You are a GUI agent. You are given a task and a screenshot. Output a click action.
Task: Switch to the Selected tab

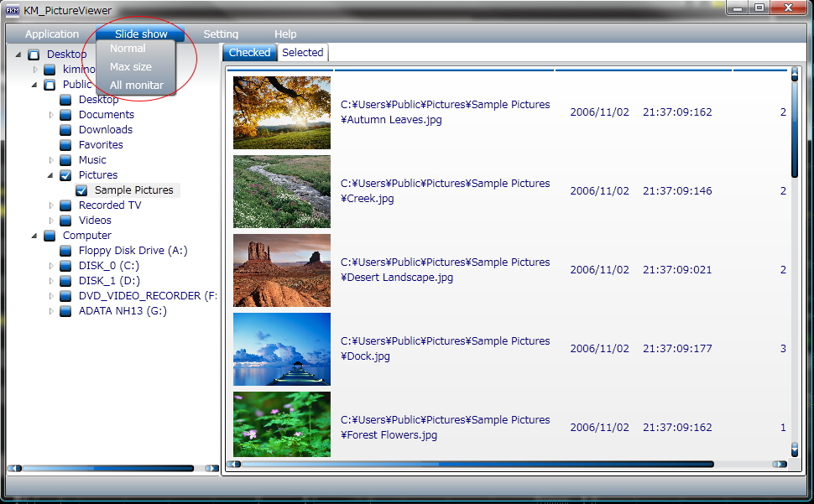[x=302, y=53]
